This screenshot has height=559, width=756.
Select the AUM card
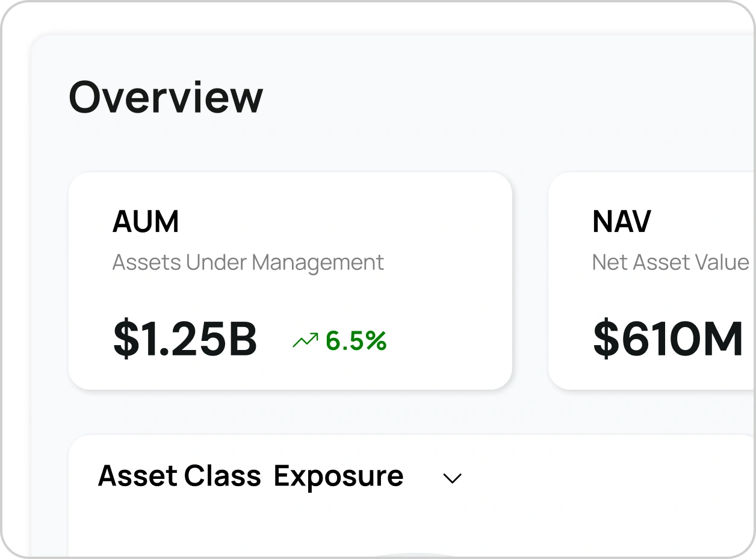pos(291,280)
